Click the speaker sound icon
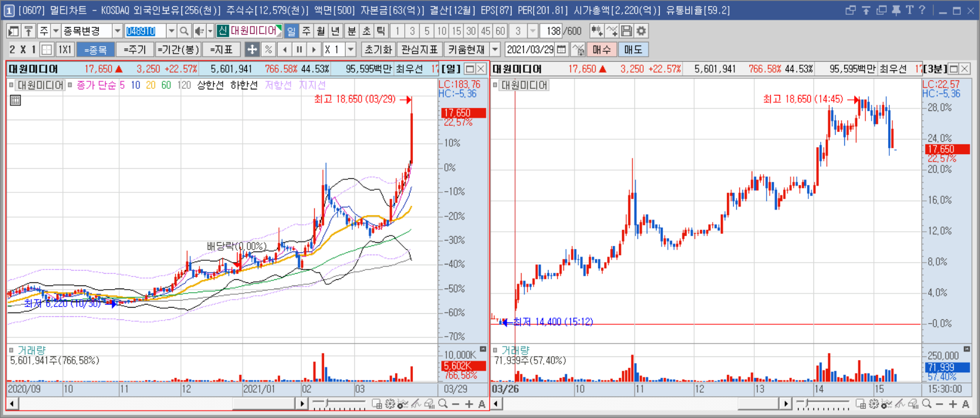 click(199, 31)
